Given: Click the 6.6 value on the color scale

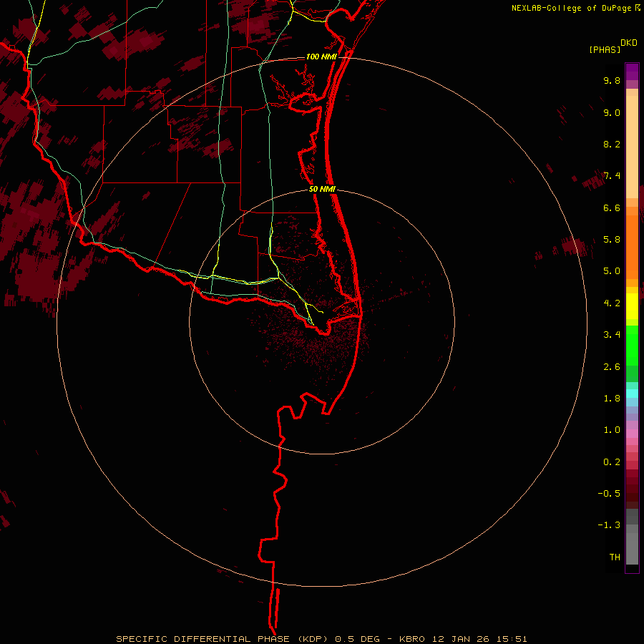Looking at the screenshot, I should pos(612,208).
